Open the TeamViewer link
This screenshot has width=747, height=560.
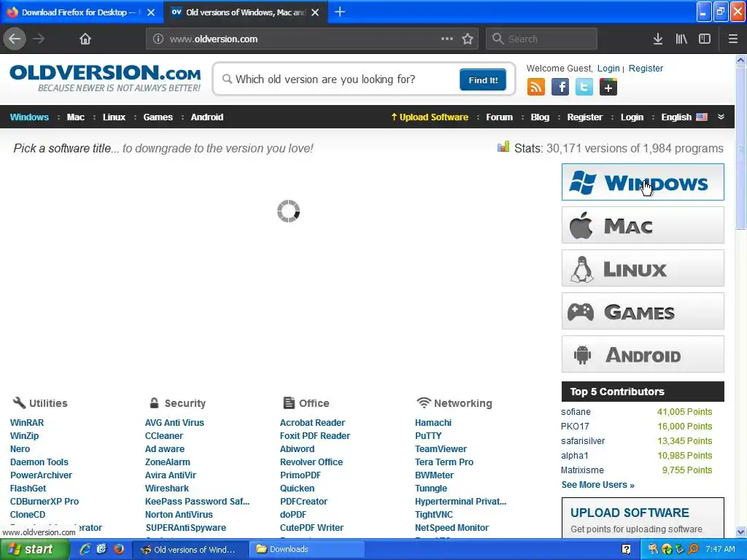441,448
